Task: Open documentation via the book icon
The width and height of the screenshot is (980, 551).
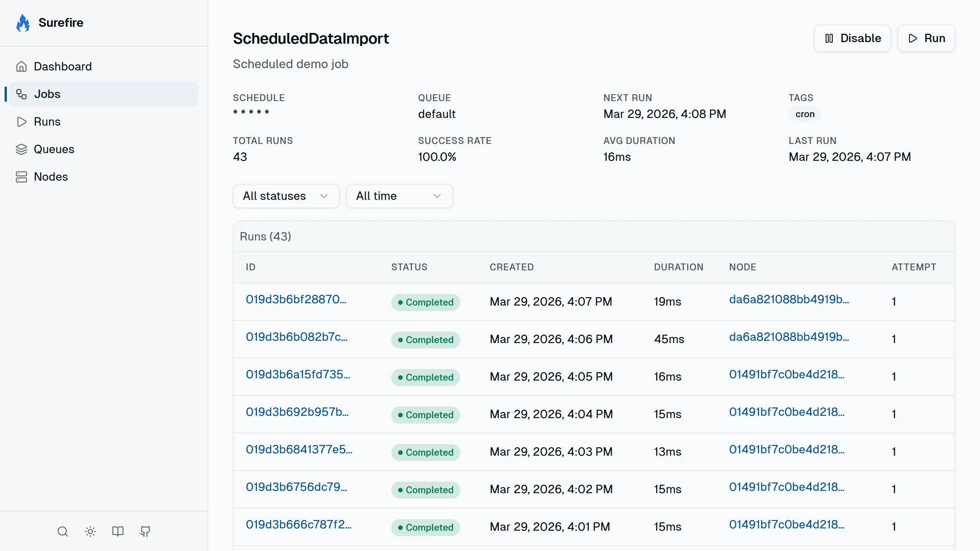Action: (x=118, y=531)
